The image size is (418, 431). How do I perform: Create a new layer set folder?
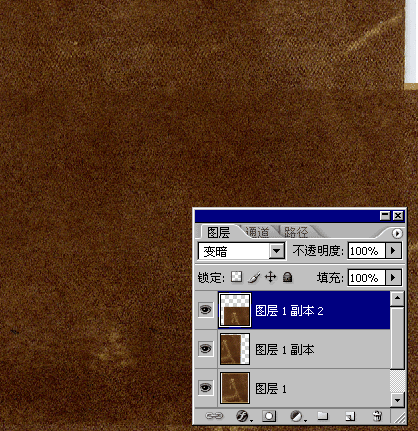[323, 416]
